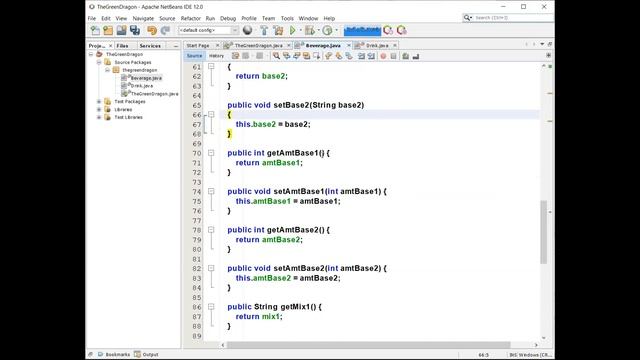Click the Redo arrow icon

pos(165,30)
